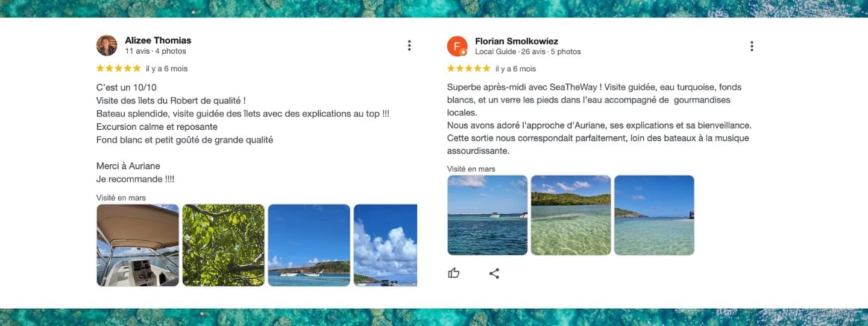Click Alizee Thomas profile avatar
The height and width of the screenshot is (326, 868).
[107, 45]
